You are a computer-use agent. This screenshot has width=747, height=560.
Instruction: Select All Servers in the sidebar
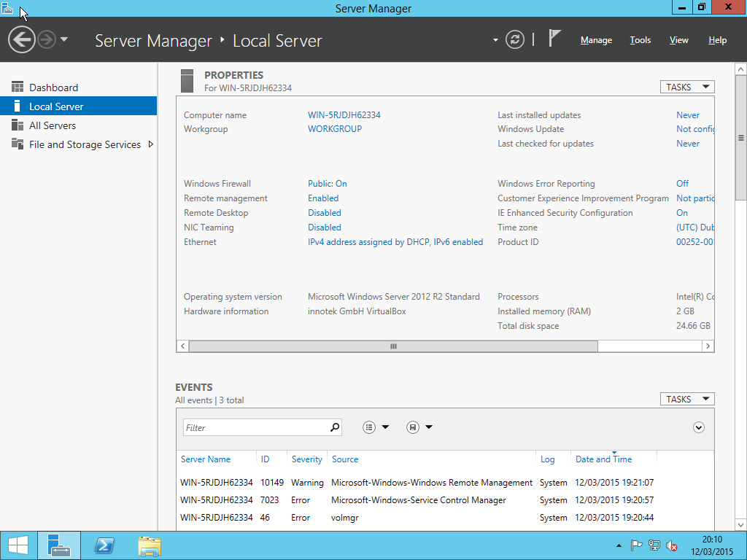79,125
